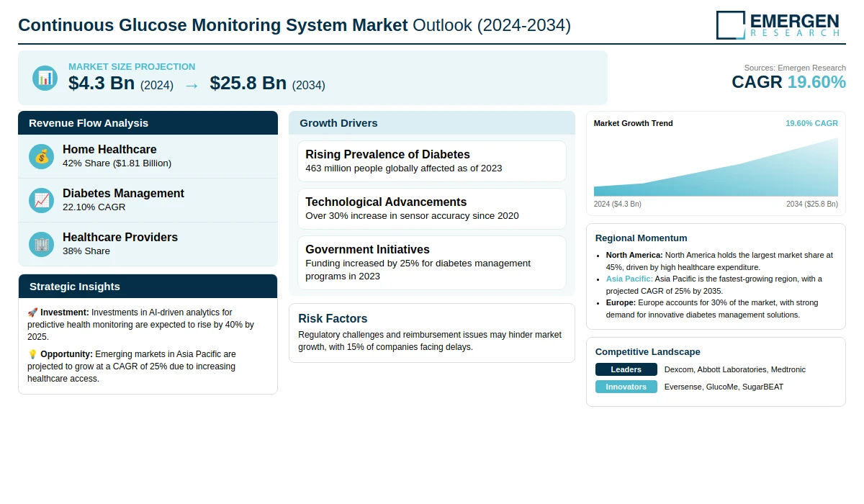The width and height of the screenshot is (864, 504).
Task: Click the Healthcare Providers building icon
Action: tap(42, 244)
